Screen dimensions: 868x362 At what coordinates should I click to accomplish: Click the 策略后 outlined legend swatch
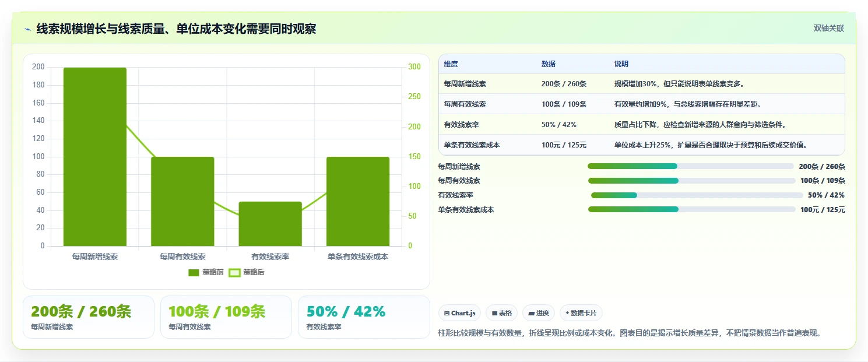click(234, 272)
